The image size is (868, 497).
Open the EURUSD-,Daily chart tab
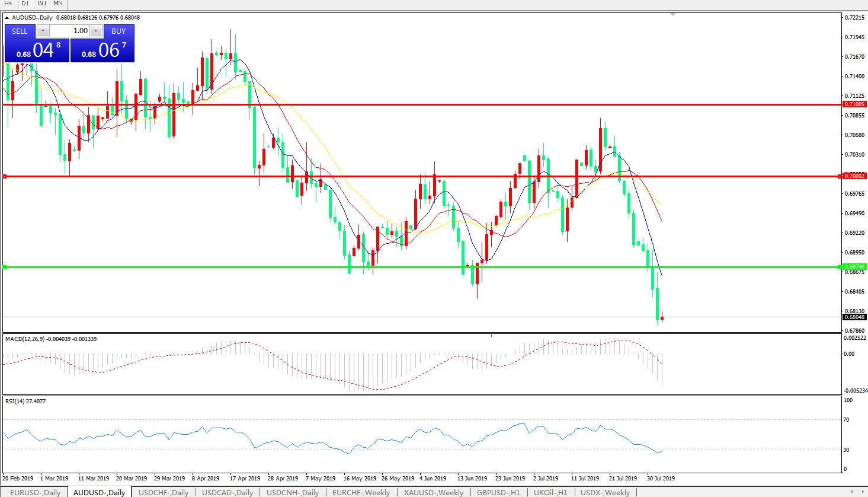point(35,492)
